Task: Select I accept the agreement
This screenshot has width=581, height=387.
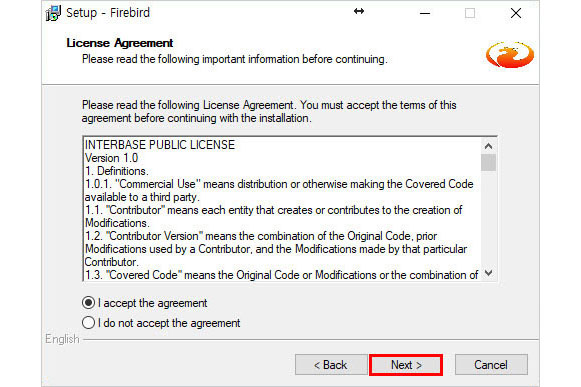Action: pyautogui.click(x=145, y=303)
